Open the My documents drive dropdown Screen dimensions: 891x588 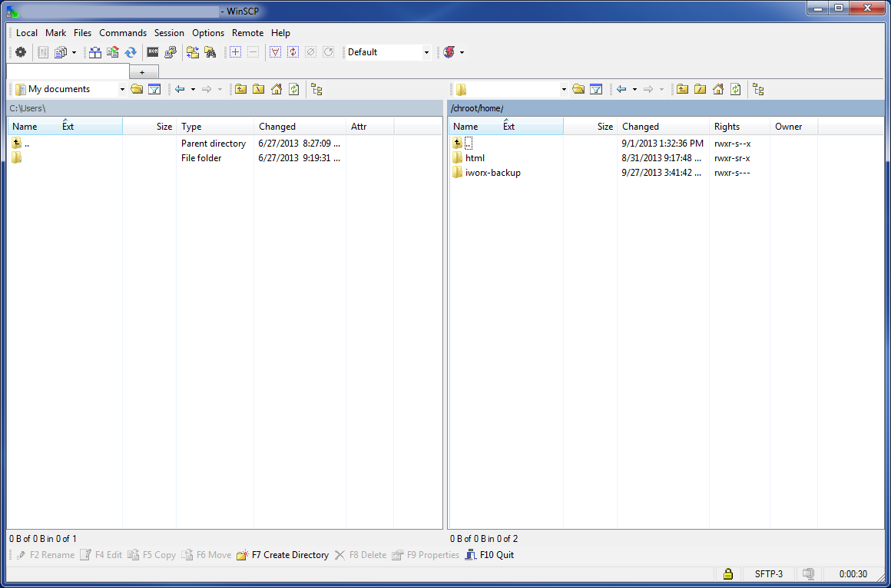coord(122,89)
